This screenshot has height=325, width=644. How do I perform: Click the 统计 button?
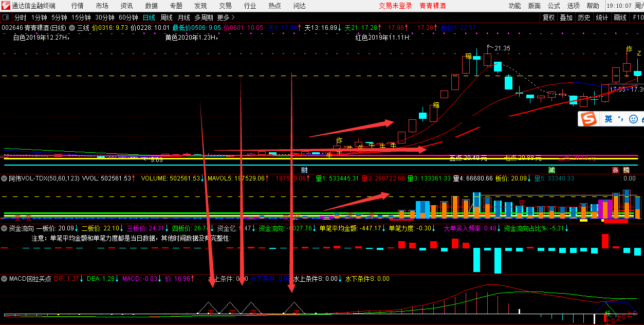coord(602,17)
